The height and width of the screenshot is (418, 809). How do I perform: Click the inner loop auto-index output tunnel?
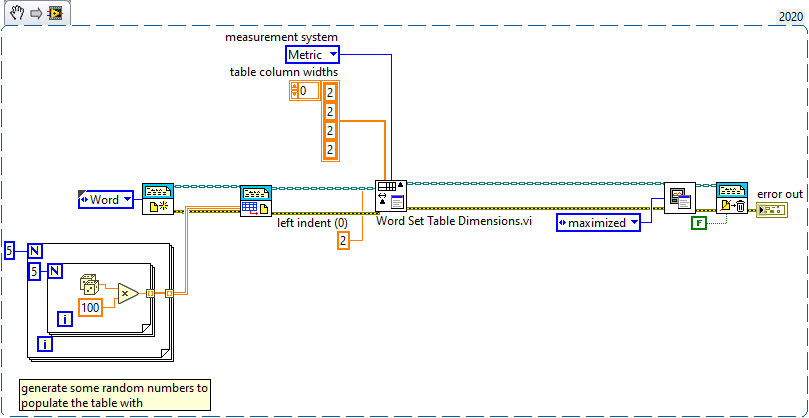click(x=150, y=294)
